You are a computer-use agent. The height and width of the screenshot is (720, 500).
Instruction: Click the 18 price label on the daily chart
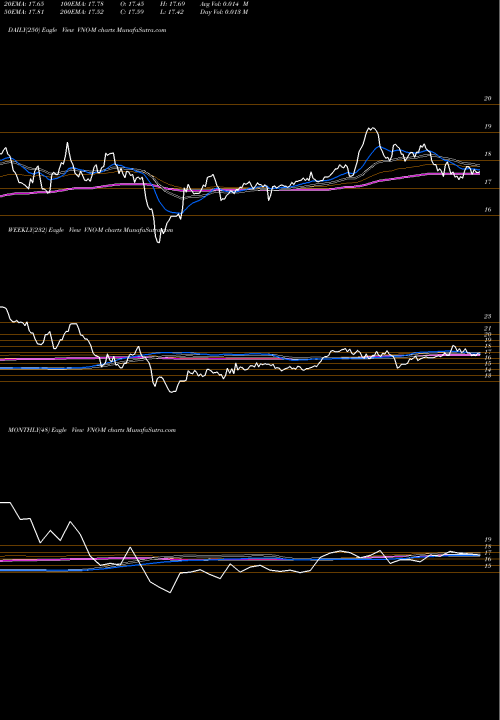coord(488,154)
